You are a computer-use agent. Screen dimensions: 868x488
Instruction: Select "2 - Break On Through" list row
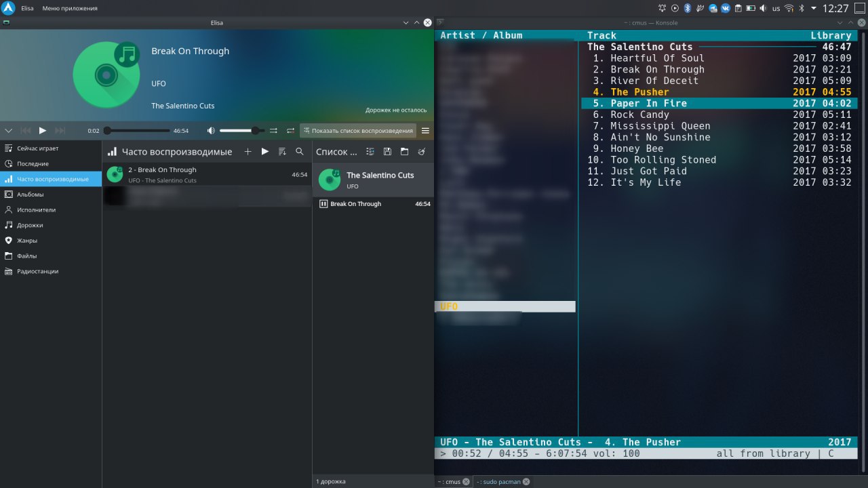coord(207,175)
